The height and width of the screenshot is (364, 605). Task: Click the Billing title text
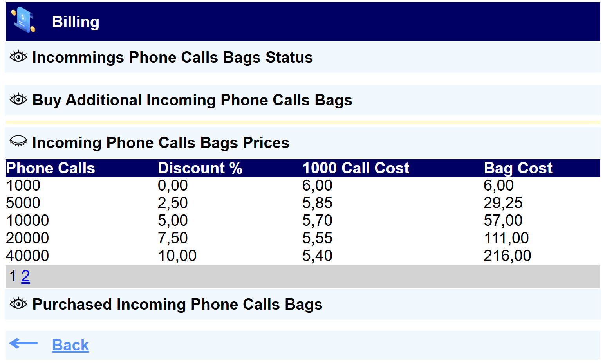tap(76, 22)
